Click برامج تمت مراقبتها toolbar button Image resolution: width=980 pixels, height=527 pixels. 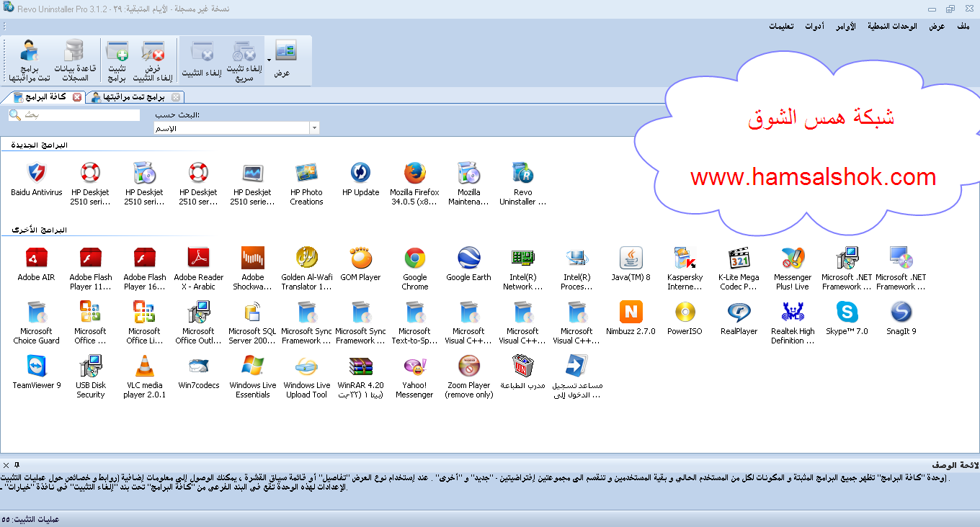(x=30, y=61)
